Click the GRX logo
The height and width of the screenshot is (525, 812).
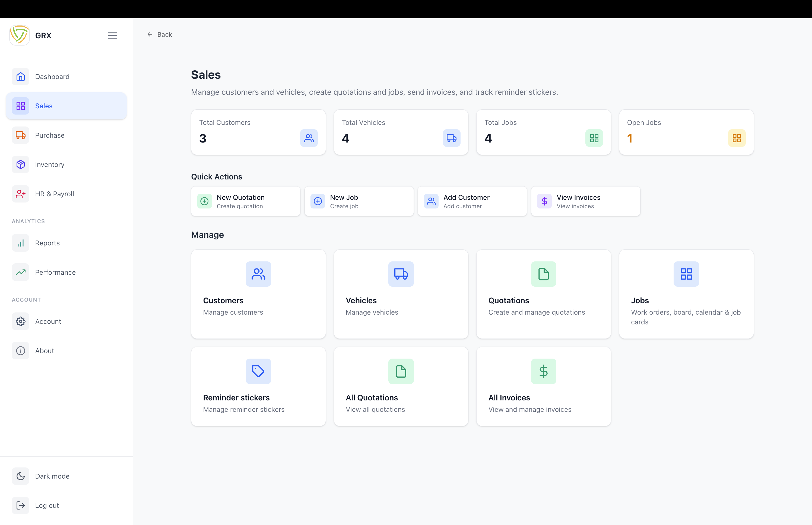[20, 35]
